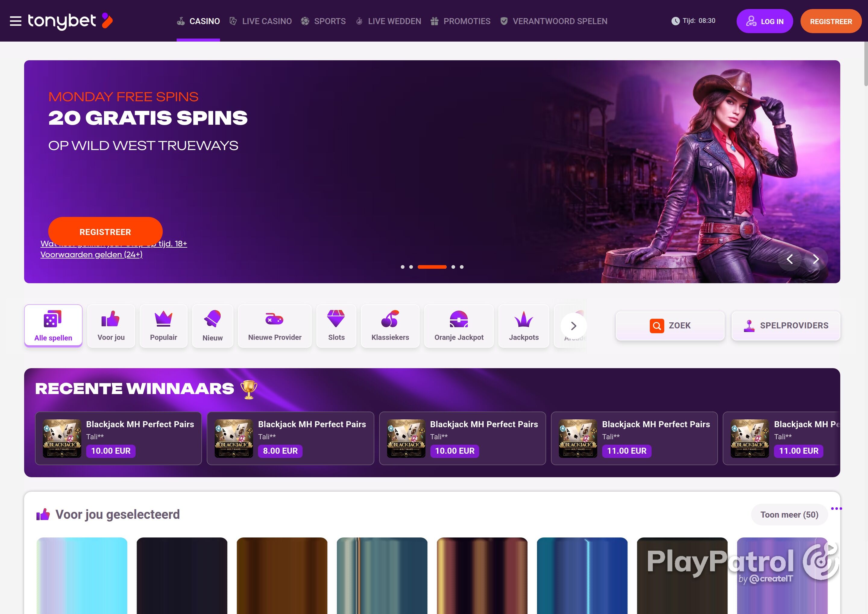Click the clock time indicator
This screenshot has height=614, width=868.
point(693,21)
